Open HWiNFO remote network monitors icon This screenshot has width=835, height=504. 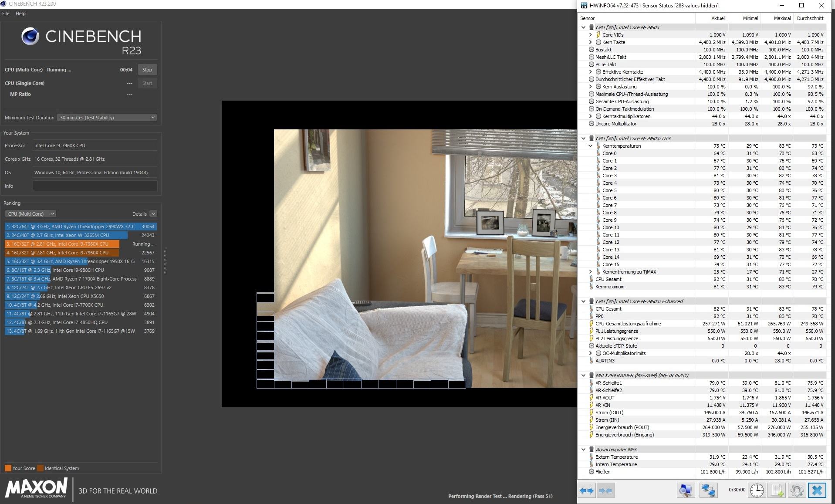708,490
